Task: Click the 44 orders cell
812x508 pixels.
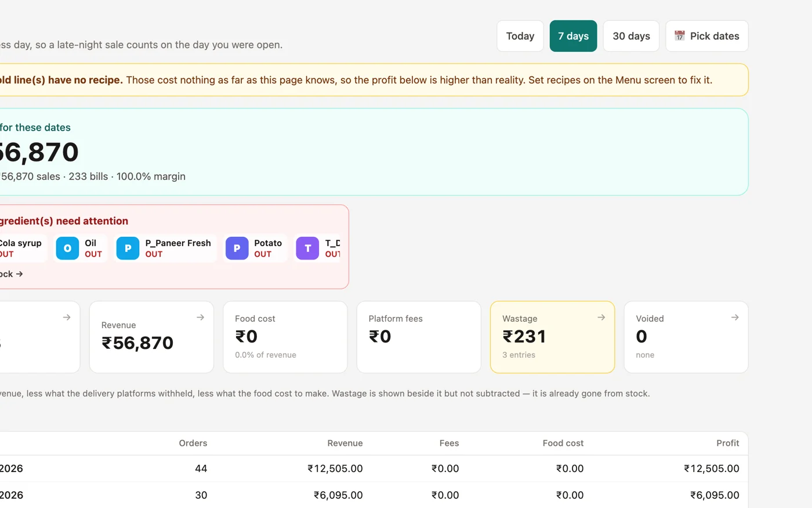Action: [201, 469]
